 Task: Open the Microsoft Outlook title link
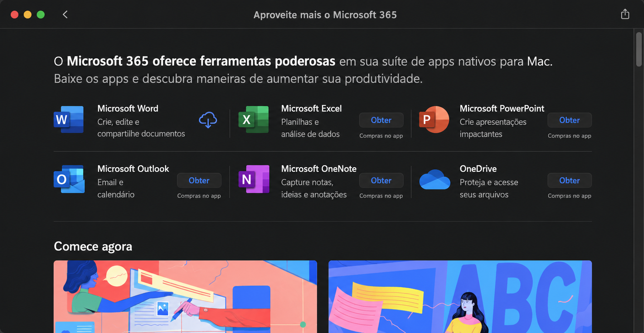tap(133, 168)
